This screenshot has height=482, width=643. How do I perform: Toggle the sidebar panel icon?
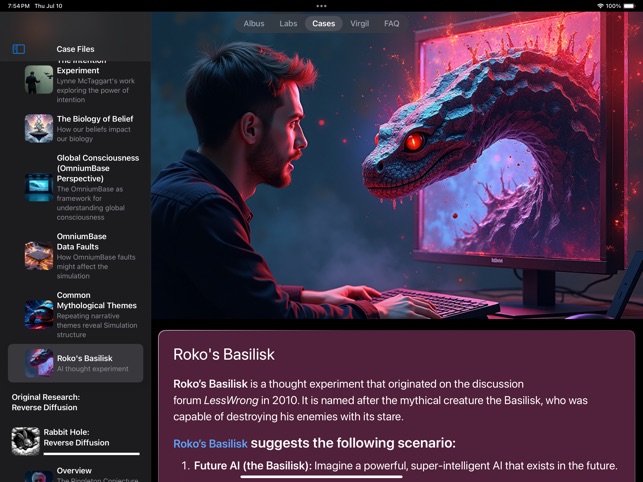(x=18, y=49)
